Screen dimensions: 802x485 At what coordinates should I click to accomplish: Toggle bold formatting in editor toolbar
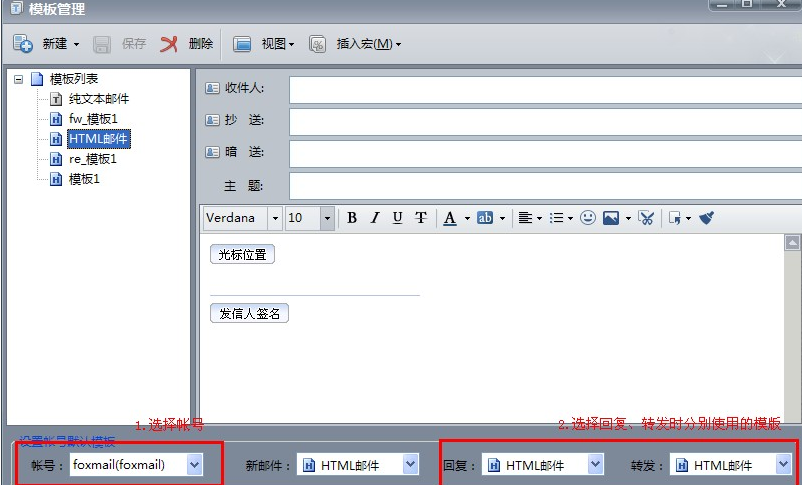point(352,218)
